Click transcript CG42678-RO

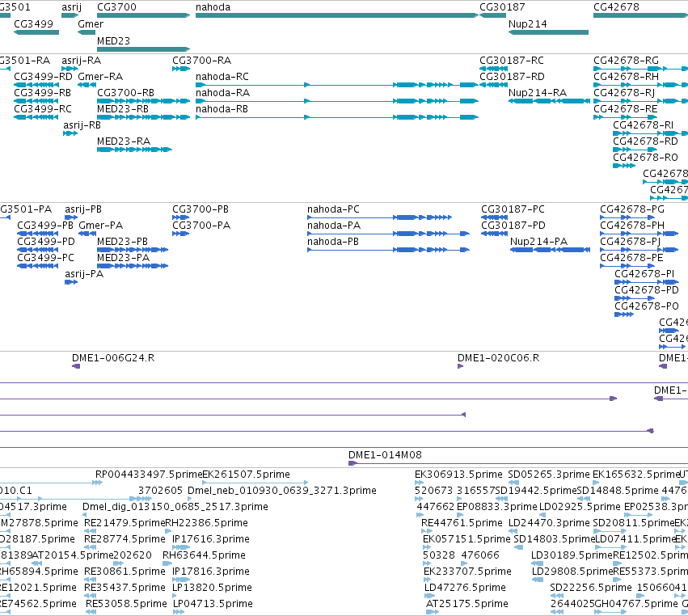[624, 166]
